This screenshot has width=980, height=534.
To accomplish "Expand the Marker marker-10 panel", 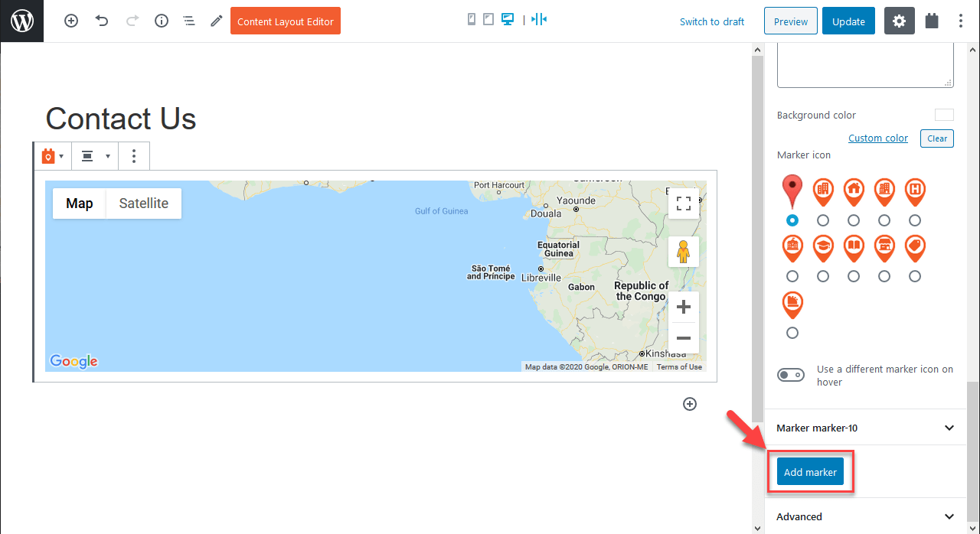I will [x=865, y=428].
